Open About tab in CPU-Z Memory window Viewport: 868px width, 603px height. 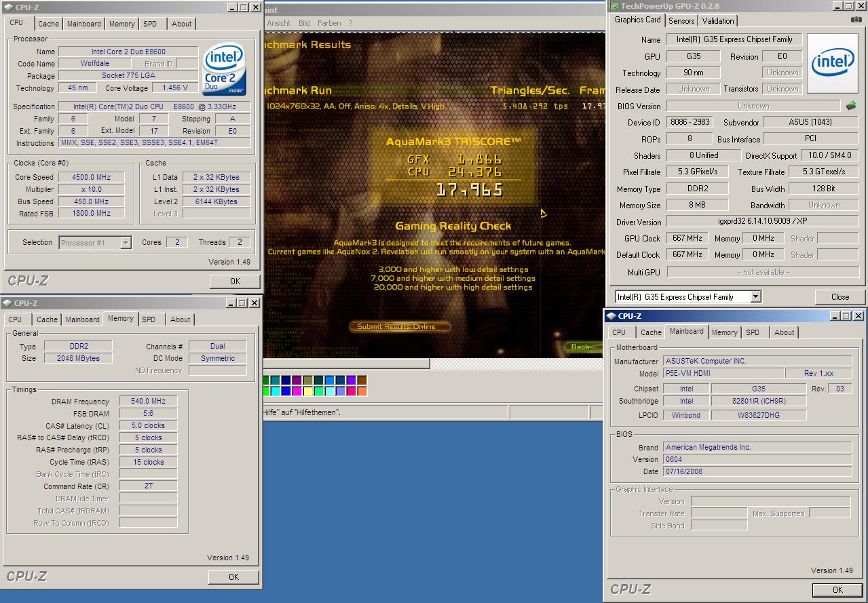(180, 319)
